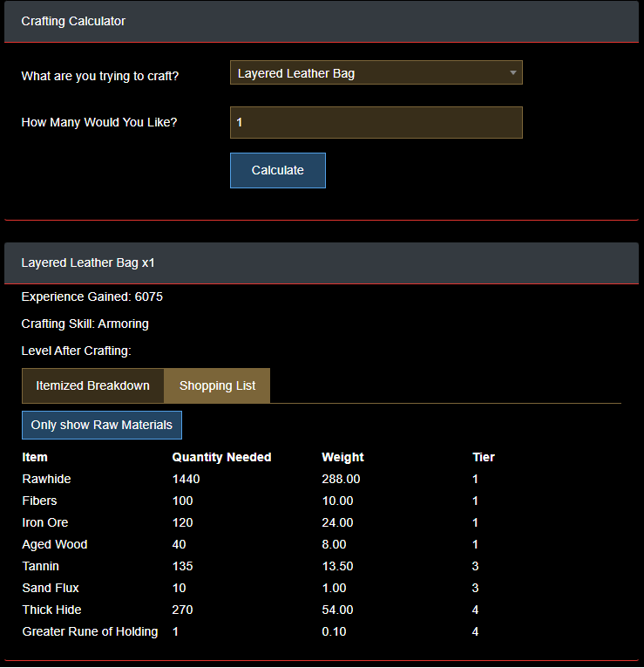Click the Aged Wood item name
The image size is (644, 668).
pyautogui.click(x=55, y=544)
